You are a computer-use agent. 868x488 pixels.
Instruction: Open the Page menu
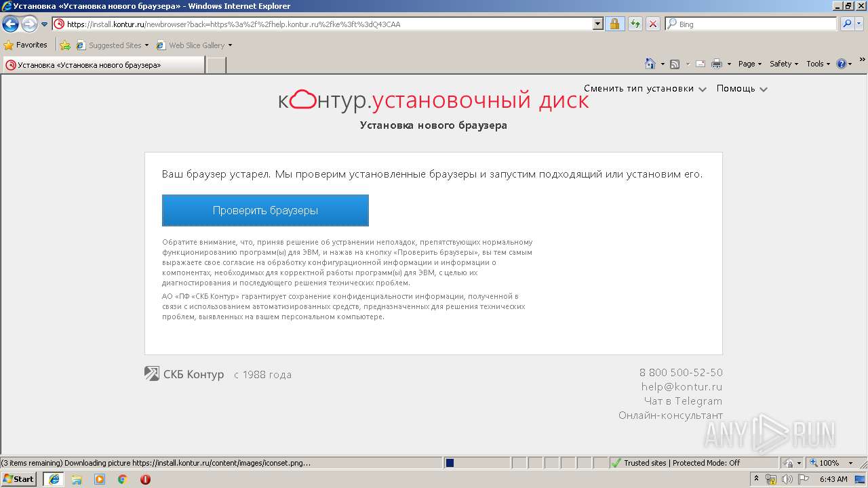click(x=750, y=64)
